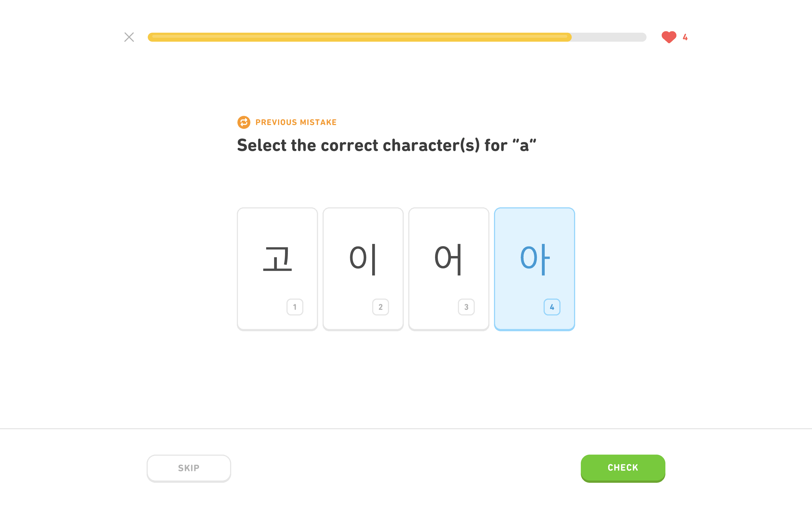Click the keyboard shortcut 1 badge
812x507 pixels.
[295, 307]
